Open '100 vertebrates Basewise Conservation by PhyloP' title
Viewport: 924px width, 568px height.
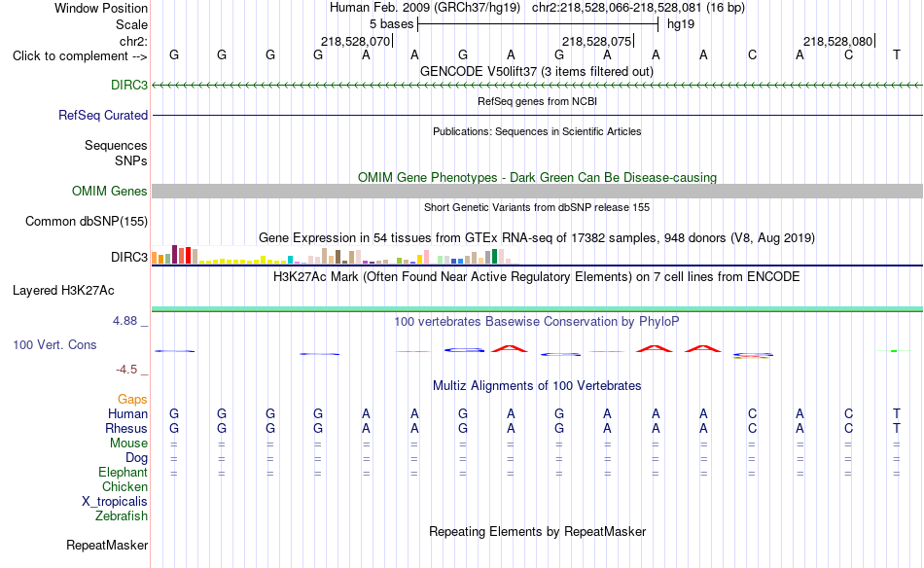[537, 321]
